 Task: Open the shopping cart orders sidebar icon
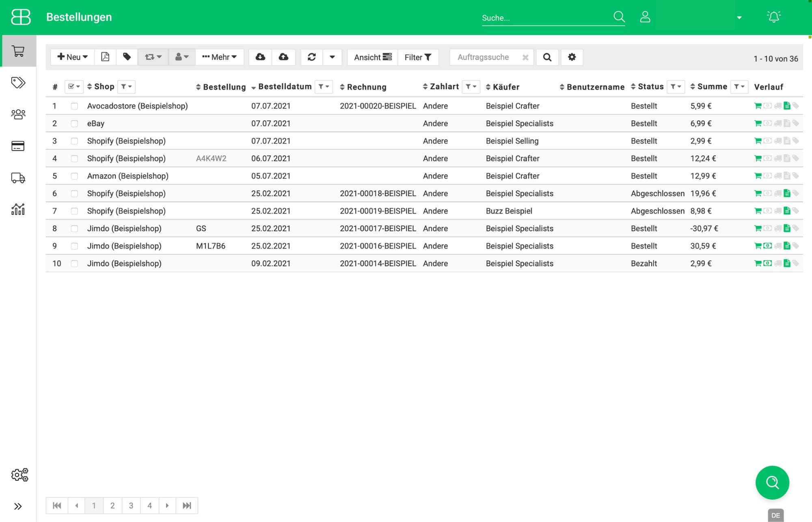click(x=18, y=51)
